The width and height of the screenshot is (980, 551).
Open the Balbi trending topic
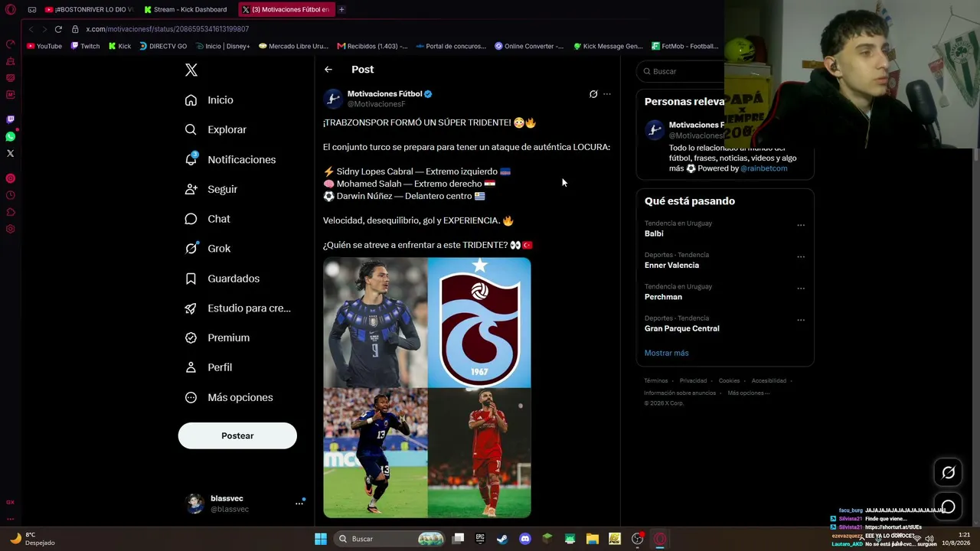click(x=654, y=233)
